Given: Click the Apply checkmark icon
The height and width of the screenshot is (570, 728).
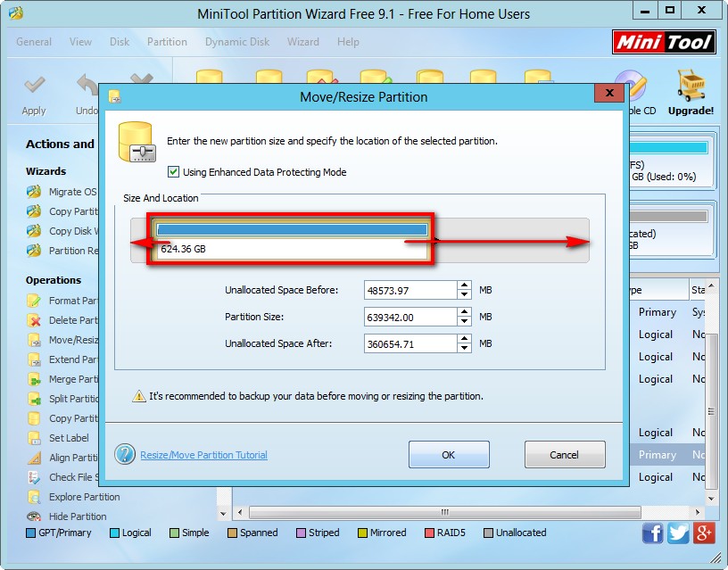Looking at the screenshot, I should [x=34, y=87].
